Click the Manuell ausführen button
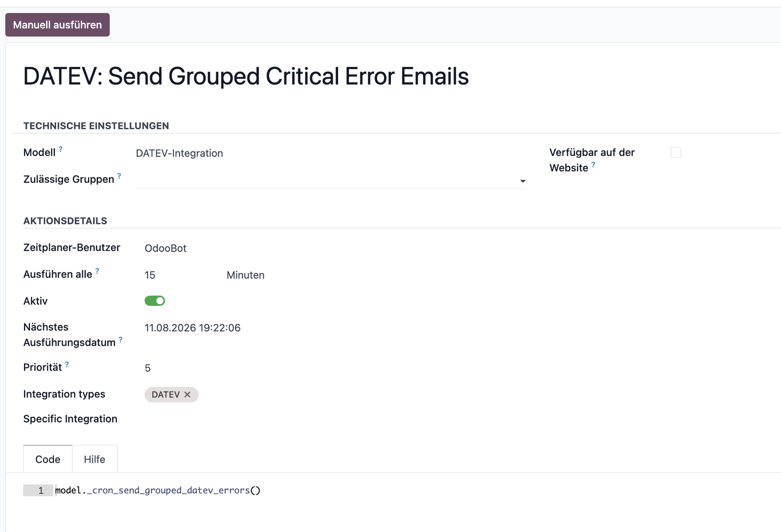 57,25
